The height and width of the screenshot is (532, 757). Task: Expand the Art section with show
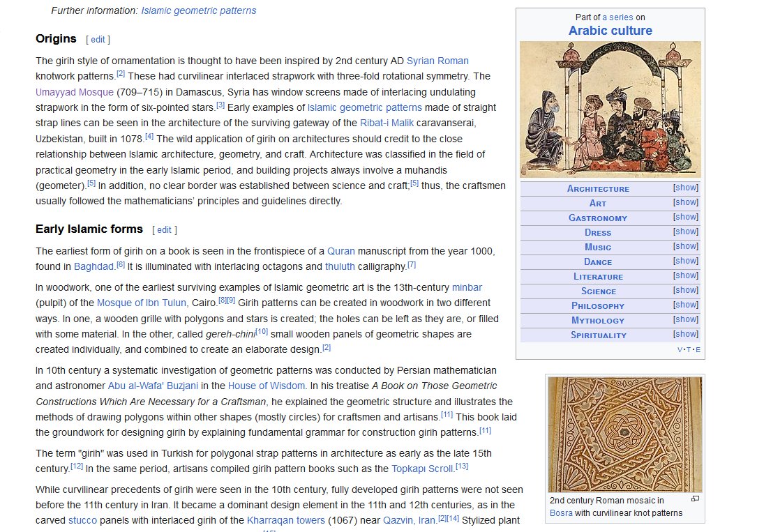point(686,202)
